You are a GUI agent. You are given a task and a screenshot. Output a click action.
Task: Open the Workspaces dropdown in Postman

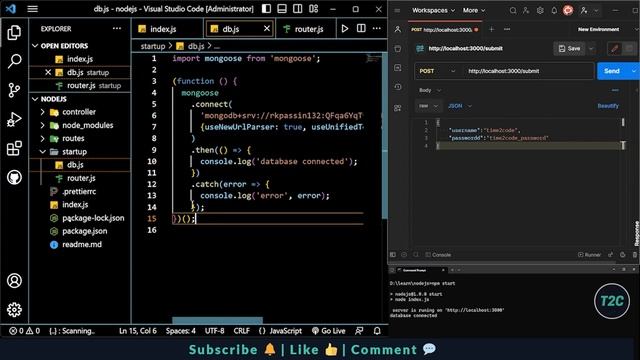tap(433, 11)
